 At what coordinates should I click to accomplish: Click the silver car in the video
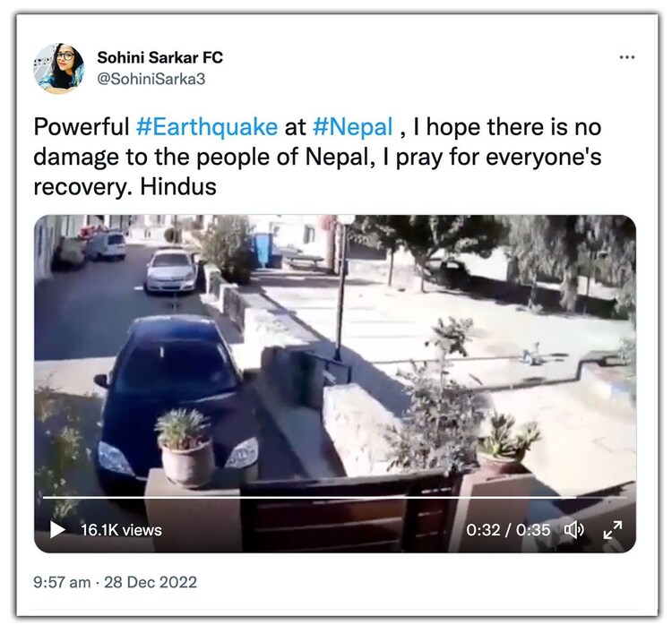point(170,271)
